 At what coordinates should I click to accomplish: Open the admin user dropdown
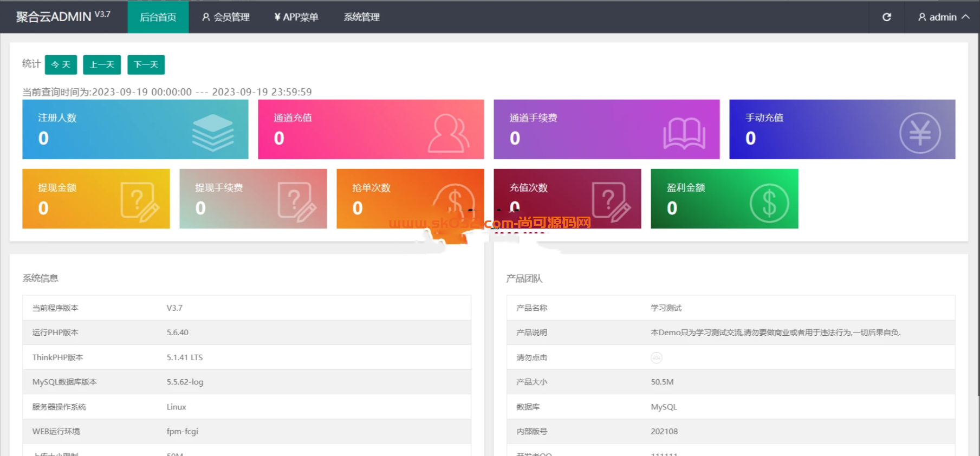pyautogui.click(x=944, y=17)
